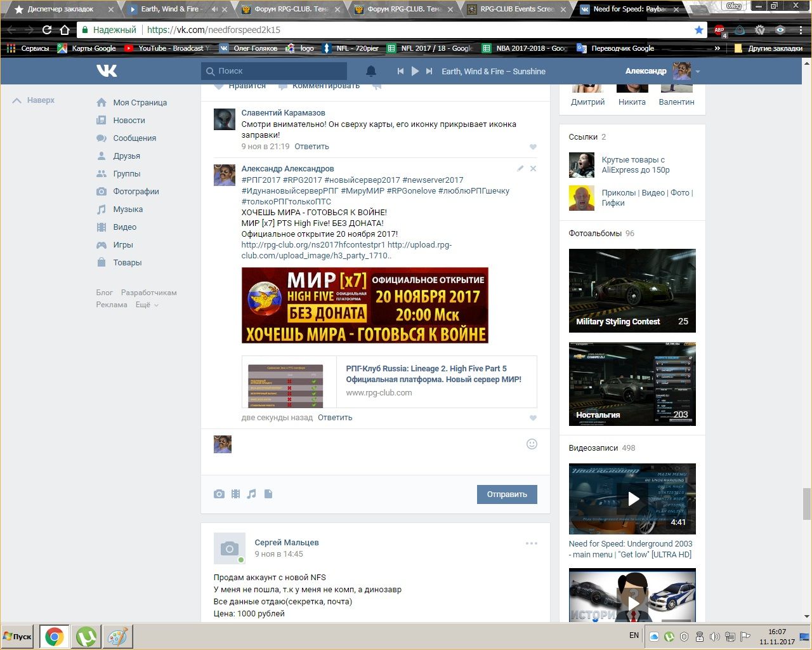Expand the Ещё footer menu

tap(147, 305)
